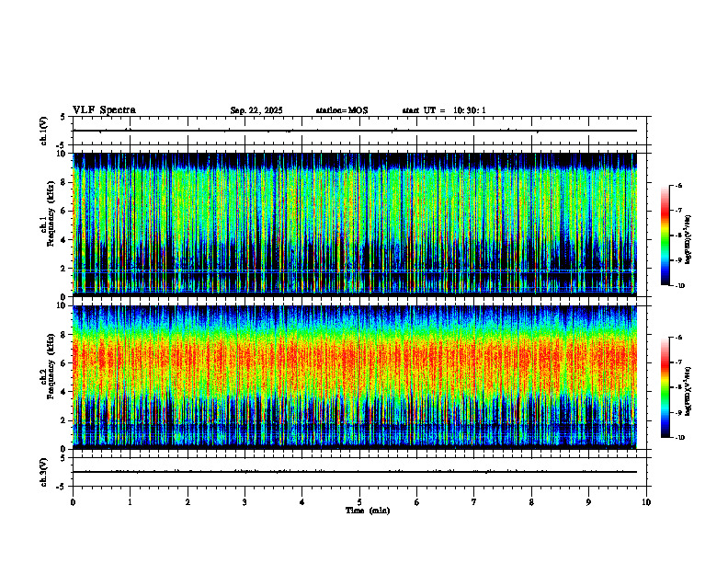Screen dimensions: 728x563
Task: Click the ch.1 spectrogram panel
Action: click(x=354, y=224)
